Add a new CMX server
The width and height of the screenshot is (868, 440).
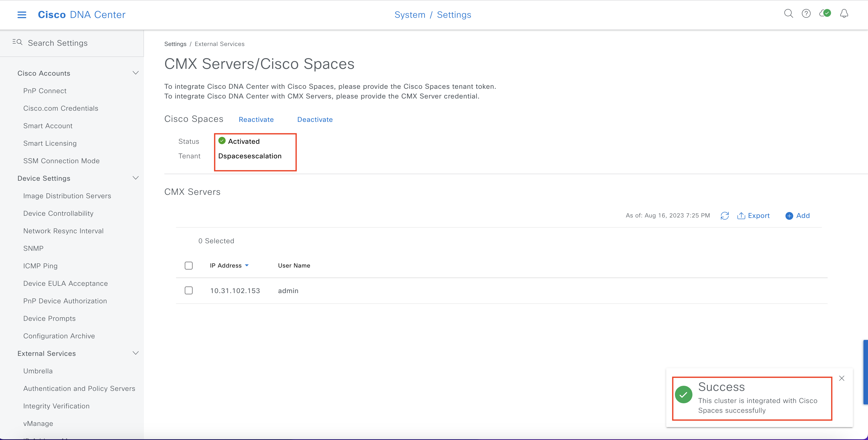click(x=797, y=216)
